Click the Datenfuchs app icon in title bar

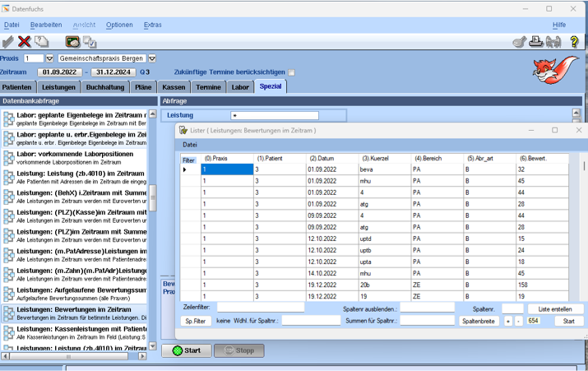point(6,8)
